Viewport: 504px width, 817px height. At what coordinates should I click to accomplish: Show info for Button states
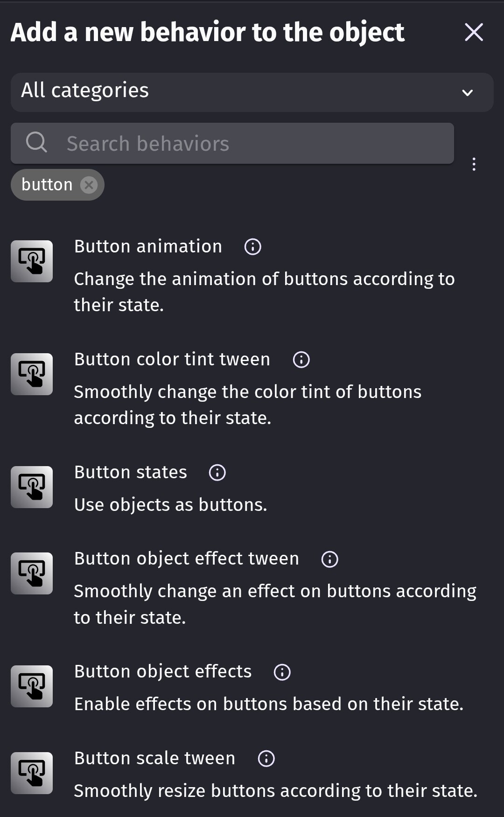pos(217,473)
